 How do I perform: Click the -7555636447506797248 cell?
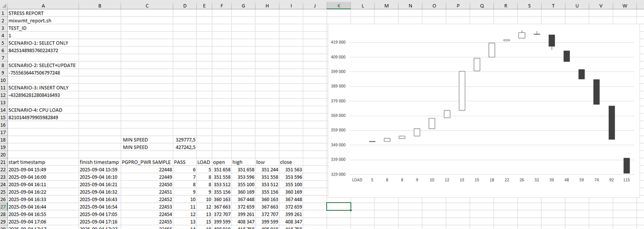(43, 72)
